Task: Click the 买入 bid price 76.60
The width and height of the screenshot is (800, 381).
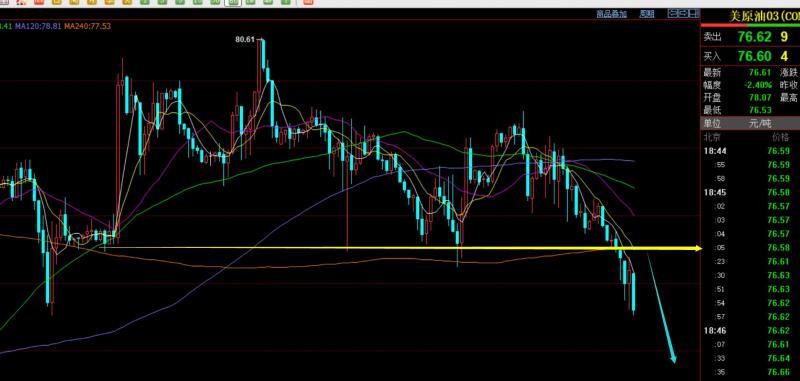Action: point(754,56)
